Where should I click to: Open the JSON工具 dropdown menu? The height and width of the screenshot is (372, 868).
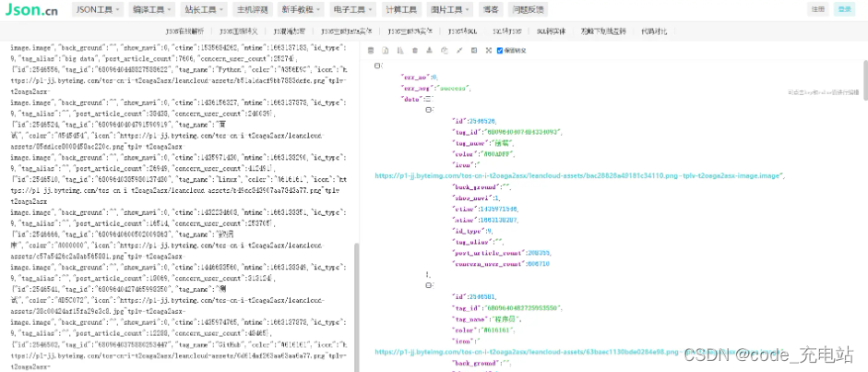coord(98,9)
